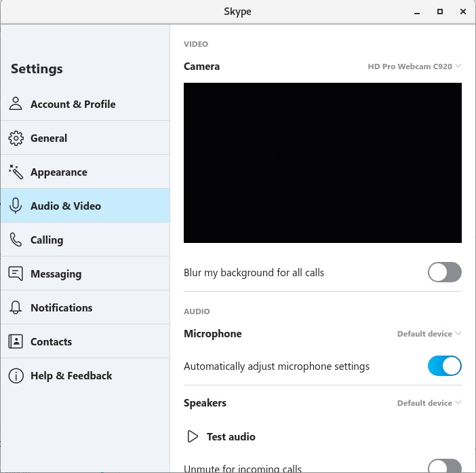
Task: Expand the Speakers Default device dropdown
Action: pyautogui.click(x=429, y=403)
